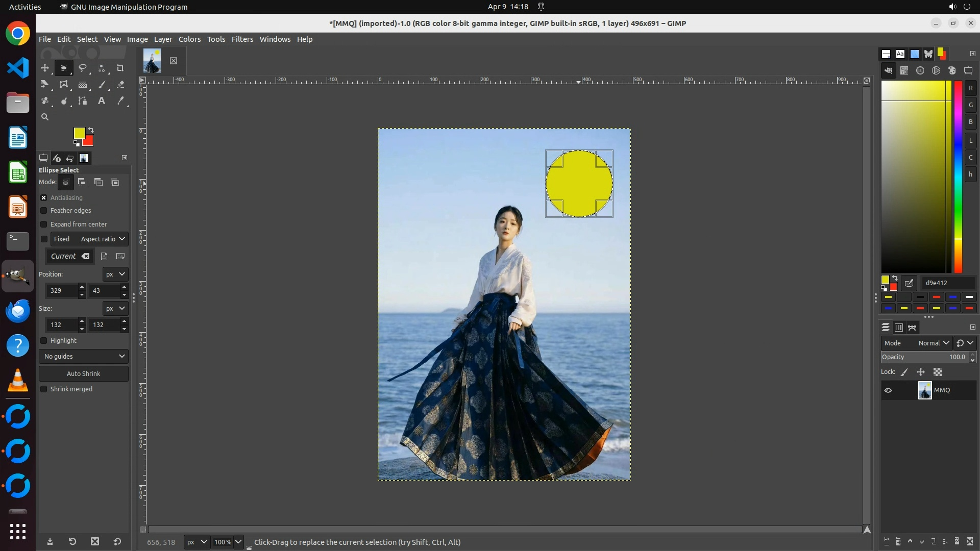This screenshot has width=980, height=551.
Task: Select the Text tool
Action: (x=102, y=101)
